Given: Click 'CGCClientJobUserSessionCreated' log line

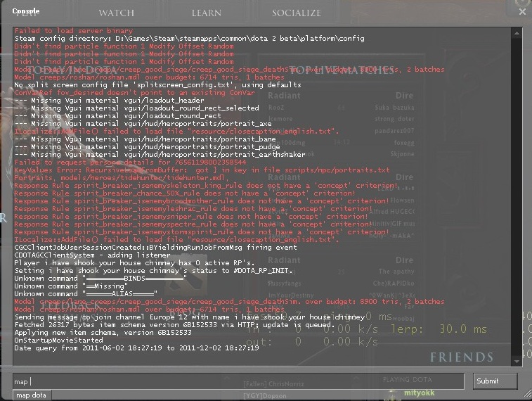Looking at the screenshot, I should pyautogui.click(x=155, y=248).
